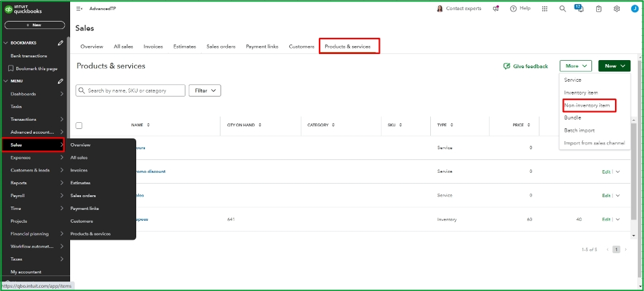
Task: Collapse the Menu section chevron
Action: (5, 81)
